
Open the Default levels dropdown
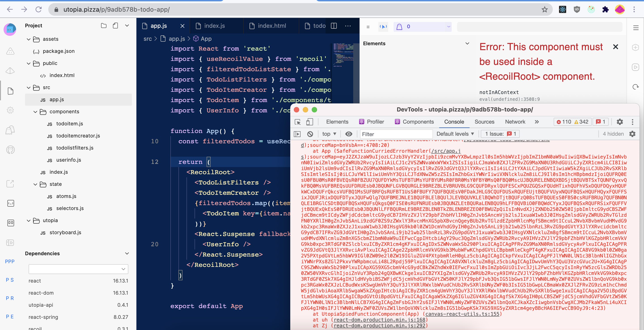click(x=455, y=134)
